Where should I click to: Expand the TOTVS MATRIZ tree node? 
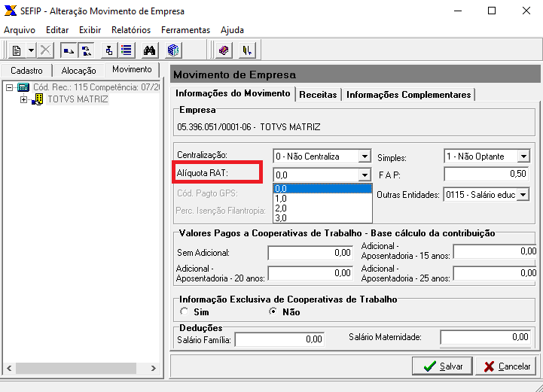pyautogui.click(x=23, y=100)
